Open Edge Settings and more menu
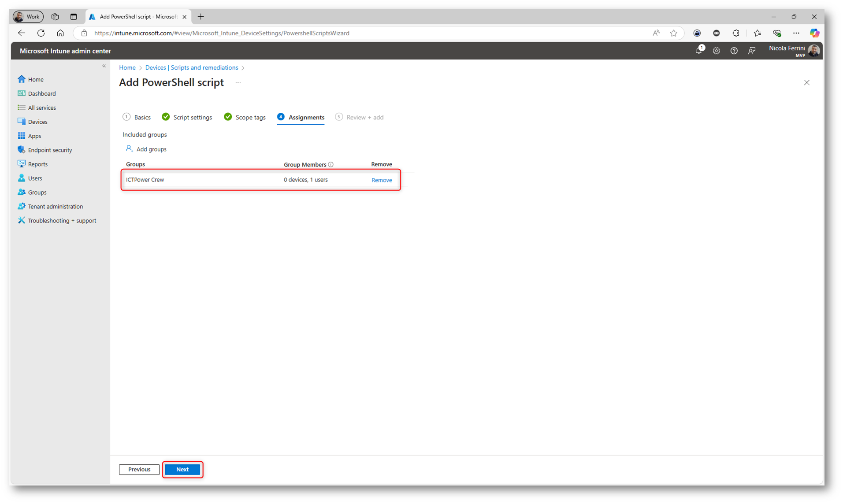This screenshot has width=843, height=504. (796, 33)
